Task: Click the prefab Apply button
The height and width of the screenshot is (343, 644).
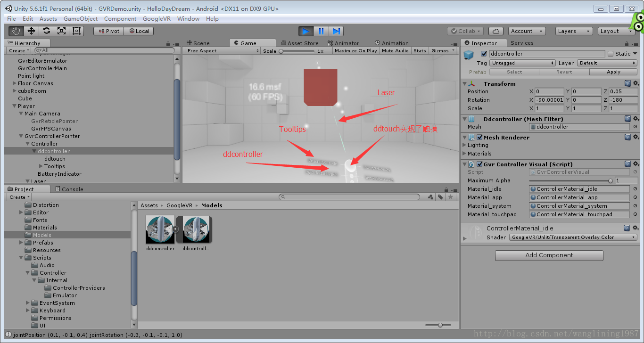Action: click(x=613, y=72)
